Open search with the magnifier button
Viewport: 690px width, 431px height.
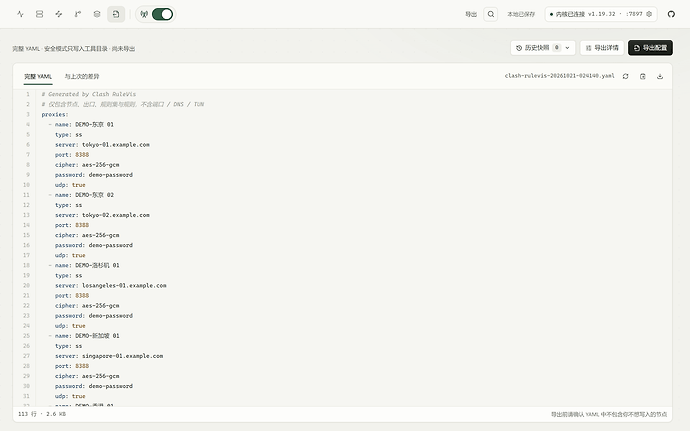click(491, 14)
